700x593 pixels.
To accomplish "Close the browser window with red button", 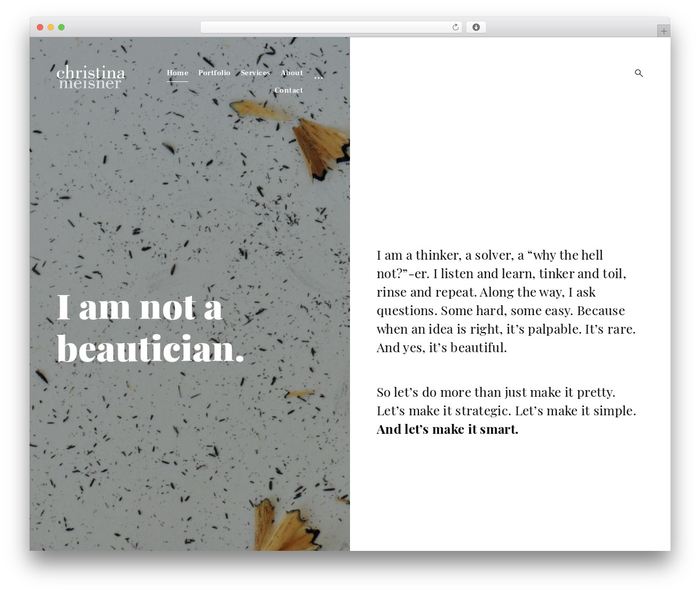I will click(40, 27).
